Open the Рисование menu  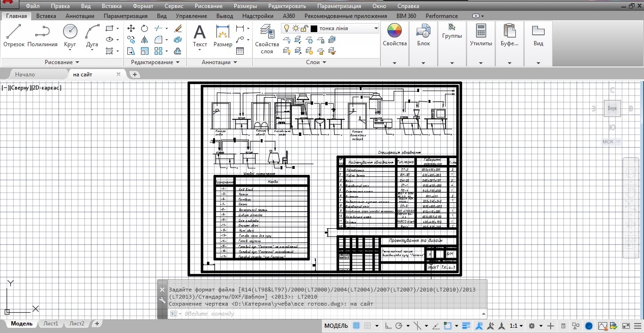click(x=208, y=6)
